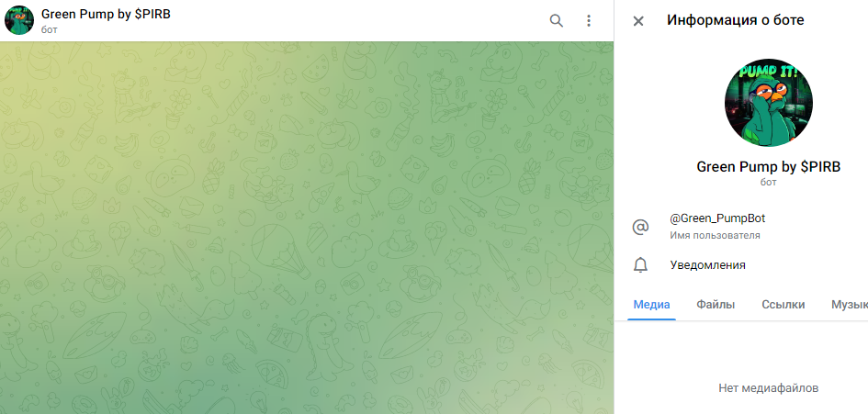
Task: Click the empty chat background area
Action: (x=307, y=227)
